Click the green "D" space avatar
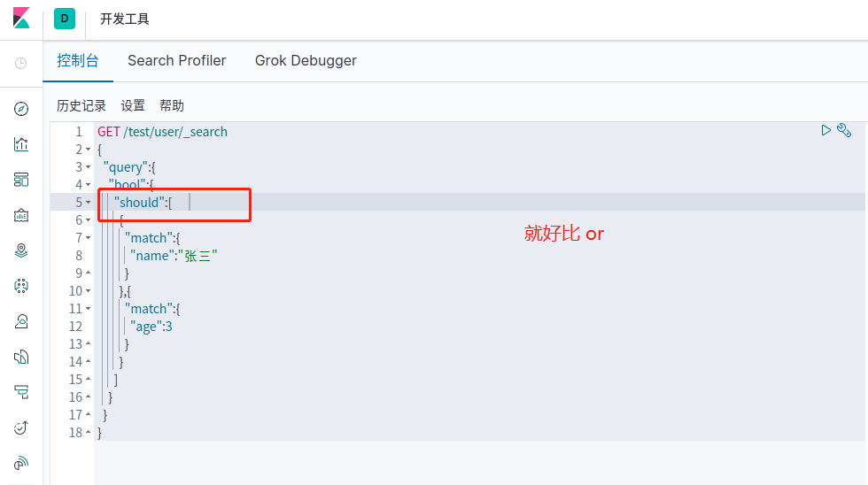Screen dimensions: 868x485 point(65,19)
